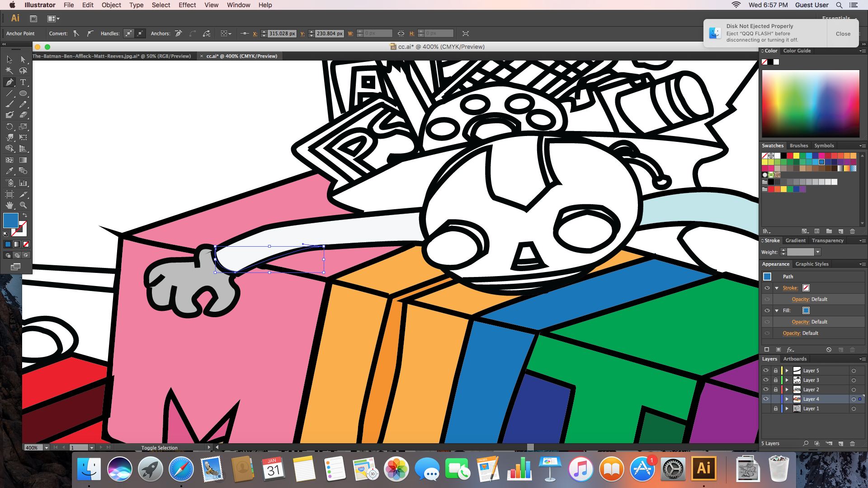This screenshot has width=868, height=488.
Task: Open stroke Weight dropdown
Action: (x=817, y=252)
